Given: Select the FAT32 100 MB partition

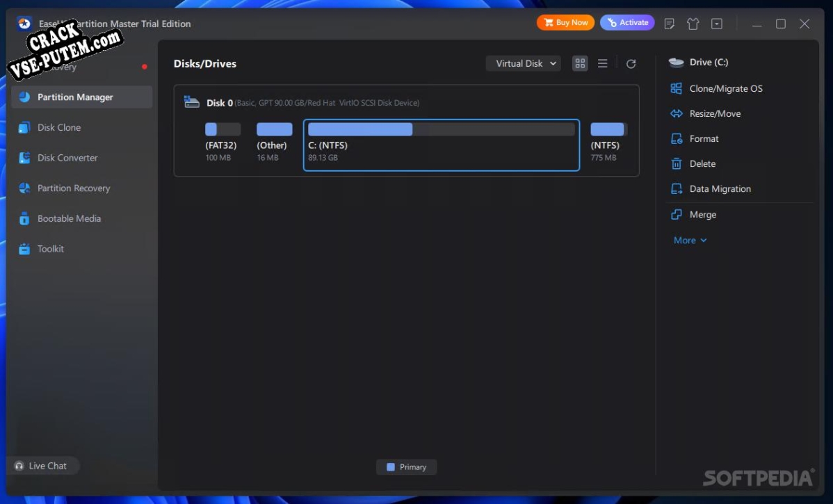Looking at the screenshot, I should click(x=223, y=143).
